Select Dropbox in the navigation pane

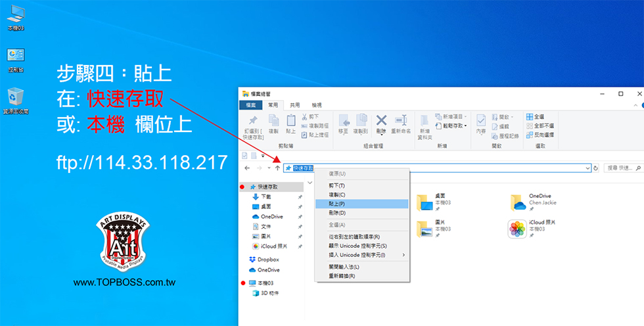267,260
